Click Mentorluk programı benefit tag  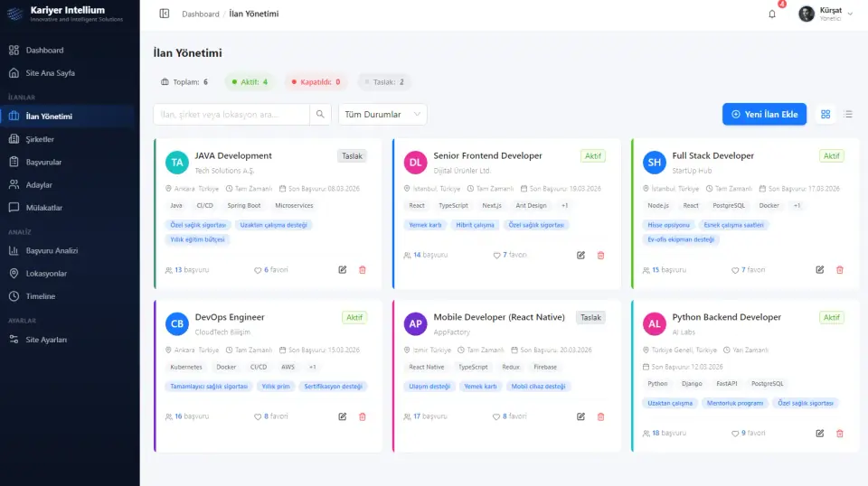[734, 403]
